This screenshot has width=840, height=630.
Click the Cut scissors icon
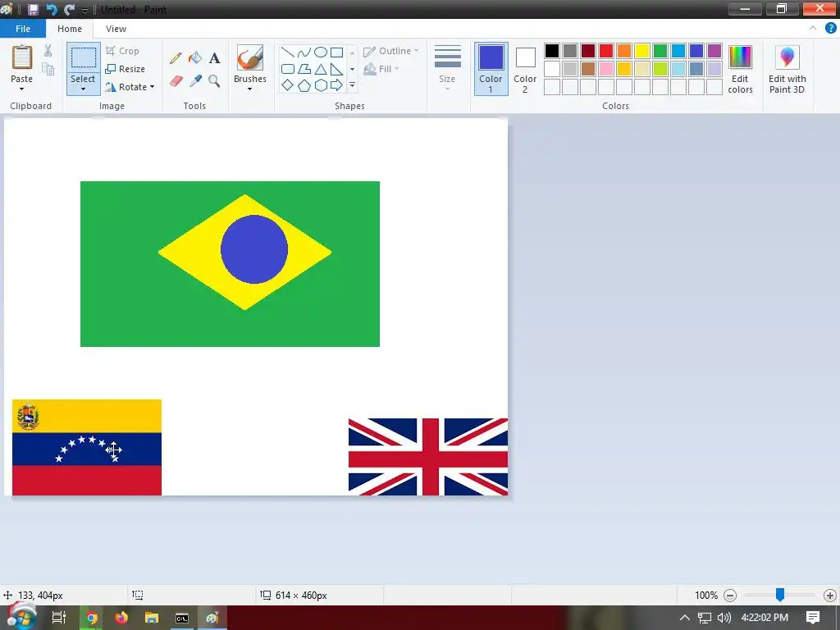coord(48,51)
